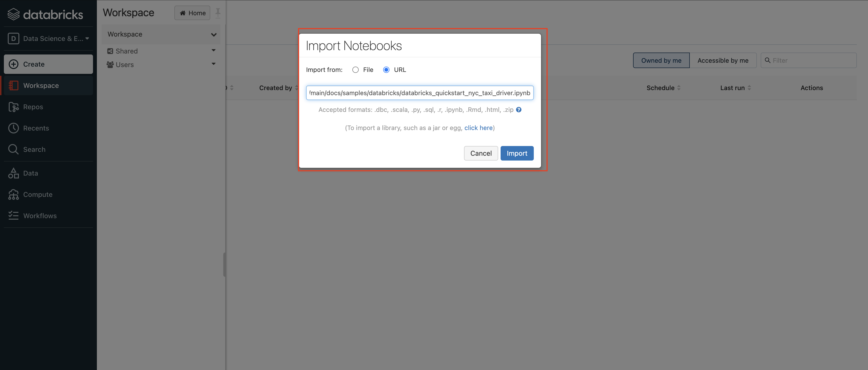This screenshot has height=370, width=868.
Task: Click inside the notebook URL input field
Action: coord(420,93)
